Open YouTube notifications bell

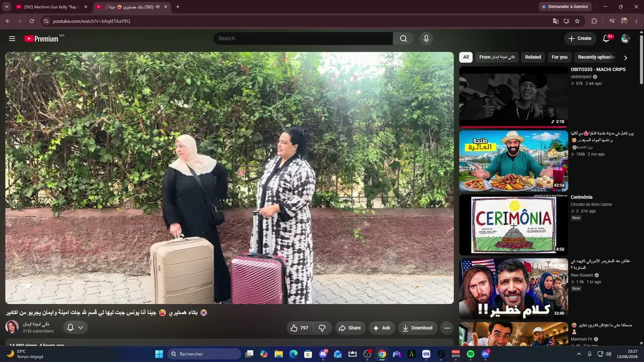tap(606, 39)
